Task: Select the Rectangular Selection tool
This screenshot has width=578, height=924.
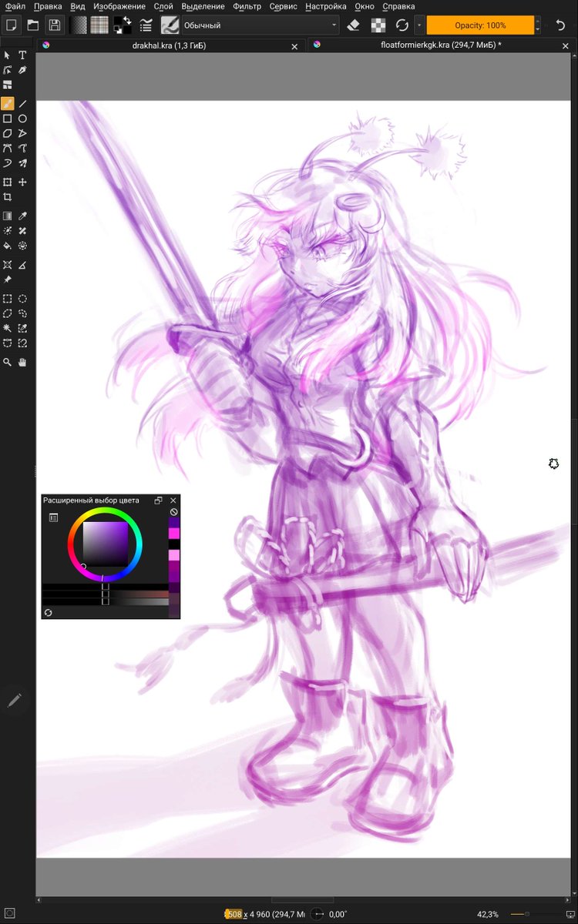Action: (7, 299)
